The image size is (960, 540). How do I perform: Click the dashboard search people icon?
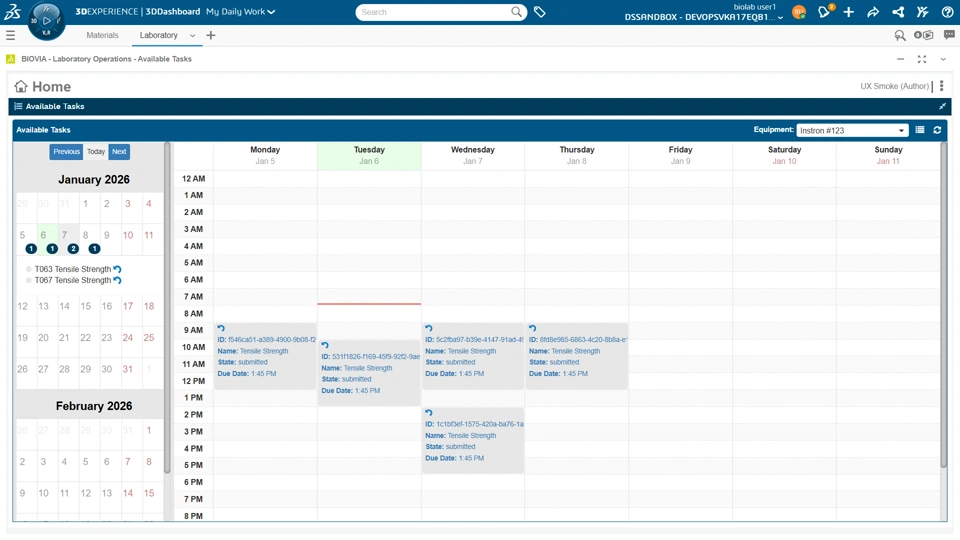click(899, 36)
